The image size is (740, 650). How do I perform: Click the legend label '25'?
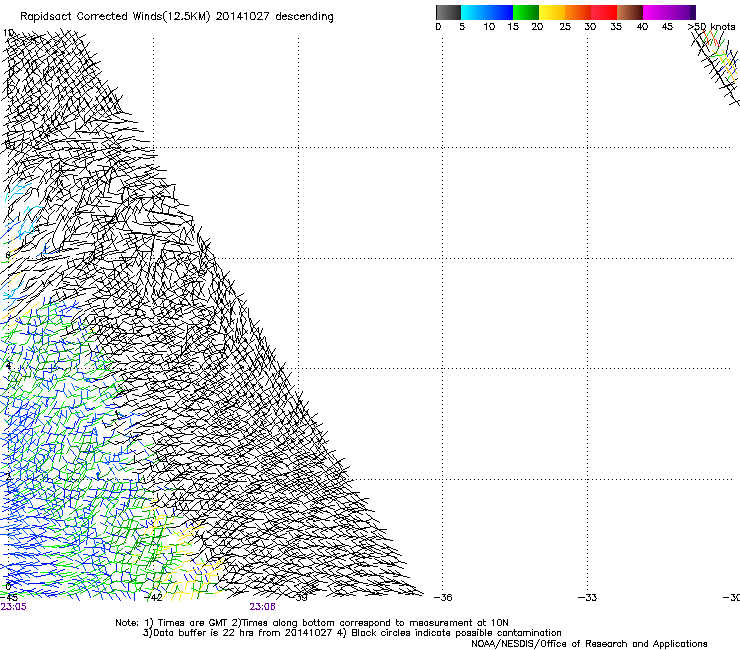[x=565, y=27]
